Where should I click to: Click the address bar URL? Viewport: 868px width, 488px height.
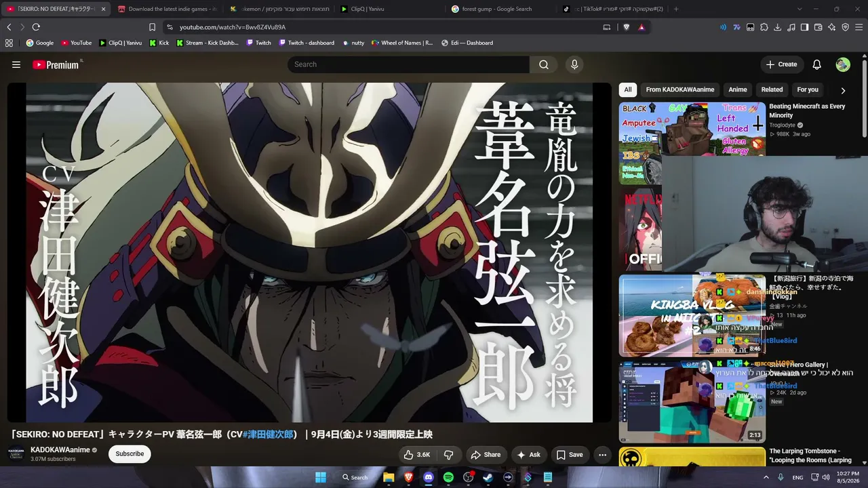(x=233, y=27)
